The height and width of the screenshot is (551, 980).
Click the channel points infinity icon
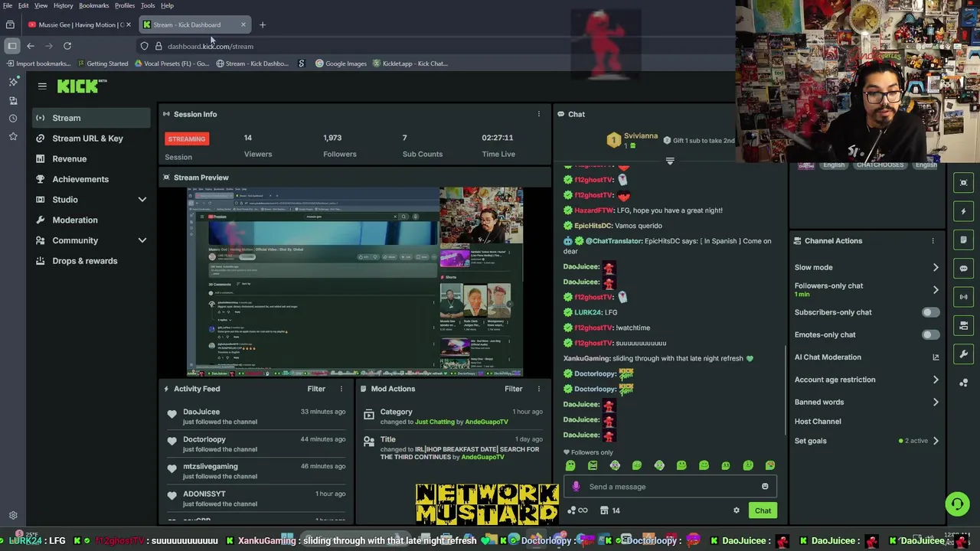point(578,510)
